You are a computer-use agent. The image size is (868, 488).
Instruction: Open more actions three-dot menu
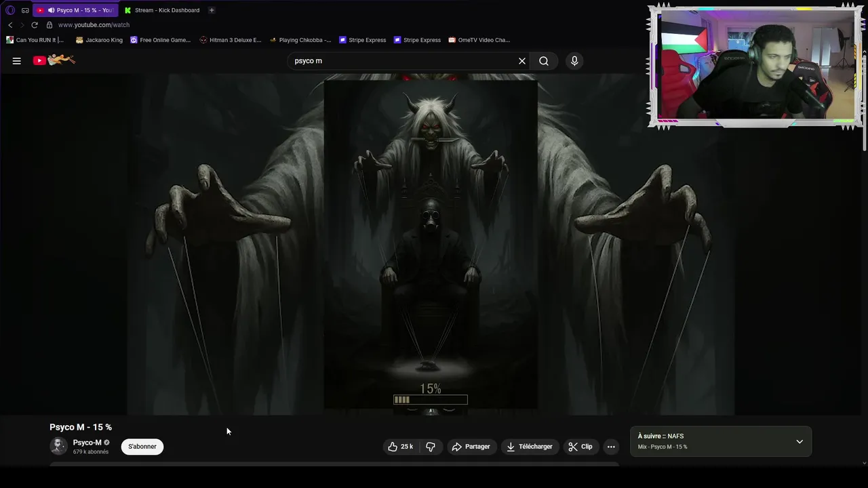coord(611,447)
